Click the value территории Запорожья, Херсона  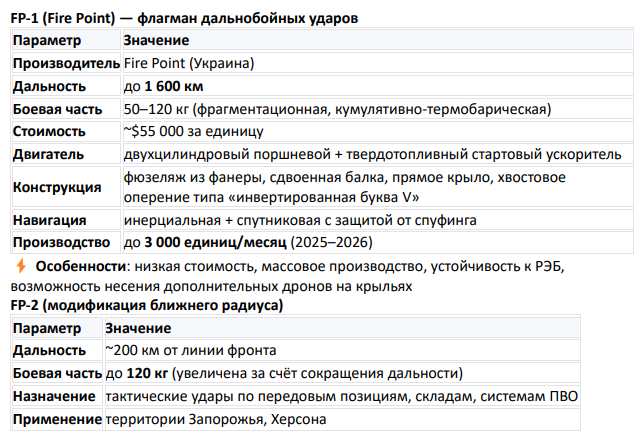tap(216, 419)
